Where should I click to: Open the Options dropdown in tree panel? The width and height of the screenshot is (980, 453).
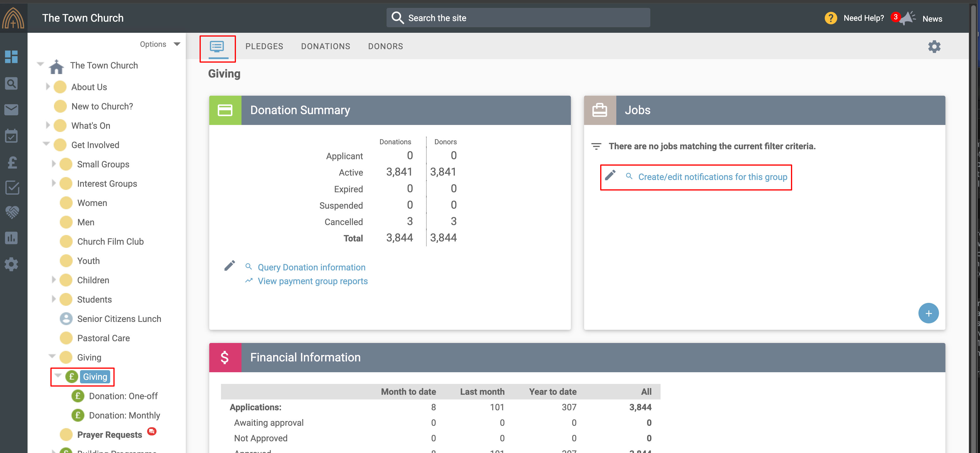(160, 44)
